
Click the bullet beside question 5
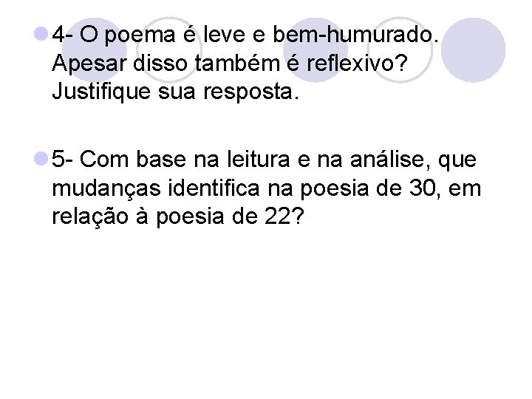41,159
